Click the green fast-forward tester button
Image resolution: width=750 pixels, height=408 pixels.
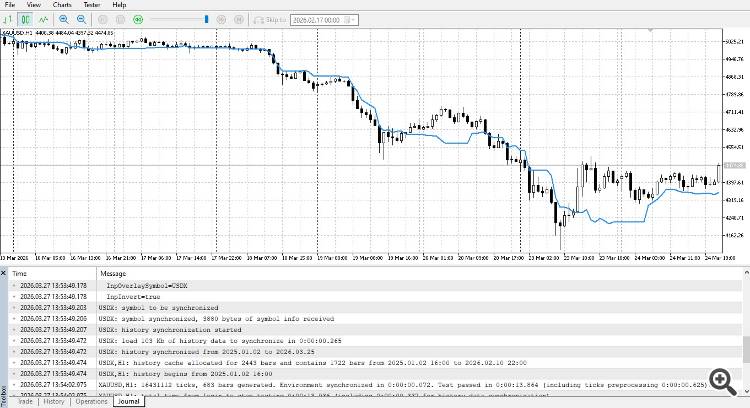coord(138,20)
